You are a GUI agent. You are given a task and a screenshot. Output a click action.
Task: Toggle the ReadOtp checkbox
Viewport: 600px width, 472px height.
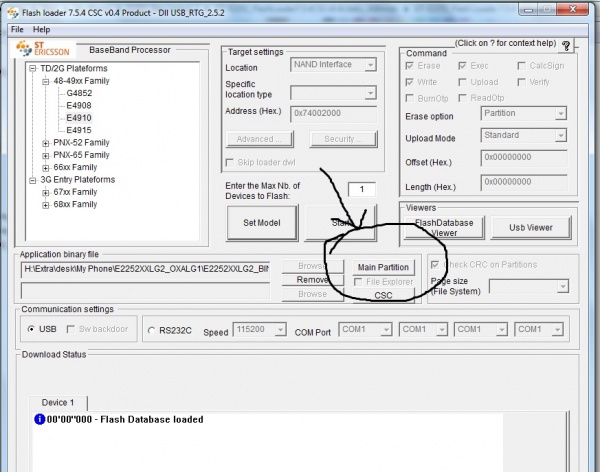click(462, 98)
